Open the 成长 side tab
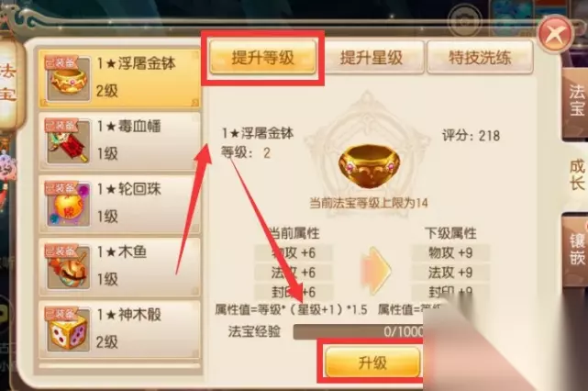The width and height of the screenshot is (588, 391). pyautogui.click(x=577, y=175)
